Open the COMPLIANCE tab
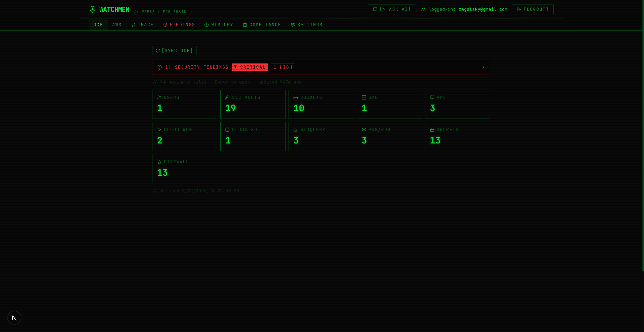 click(262, 25)
